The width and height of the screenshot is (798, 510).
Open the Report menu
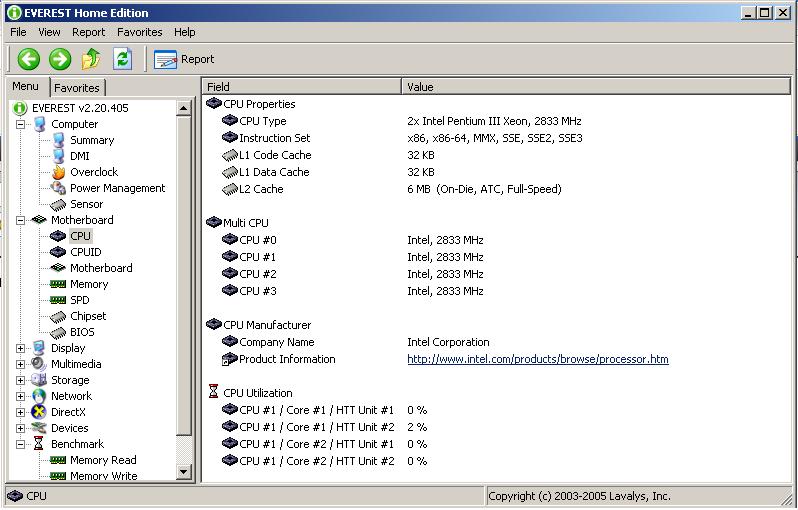[x=89, y=32]
